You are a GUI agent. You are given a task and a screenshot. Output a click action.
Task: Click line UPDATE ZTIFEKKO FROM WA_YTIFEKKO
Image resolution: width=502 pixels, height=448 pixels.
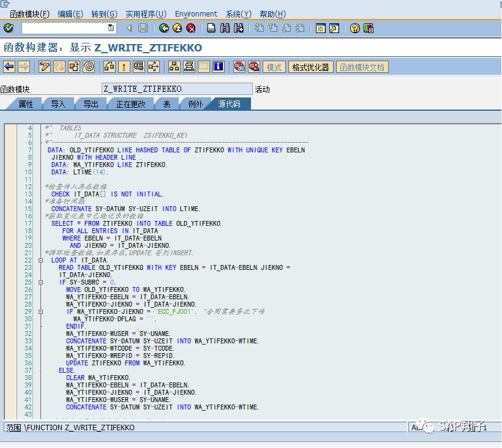125,363
